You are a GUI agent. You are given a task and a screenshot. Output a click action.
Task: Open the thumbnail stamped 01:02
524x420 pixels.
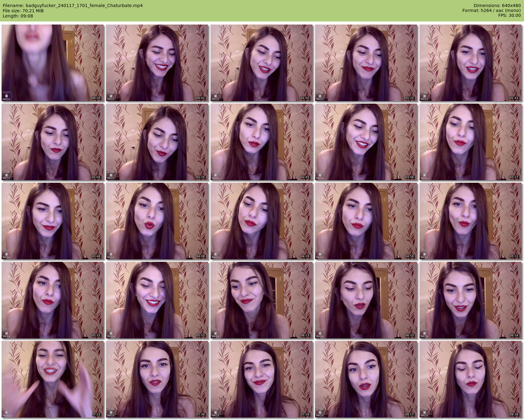click(261, 63)
